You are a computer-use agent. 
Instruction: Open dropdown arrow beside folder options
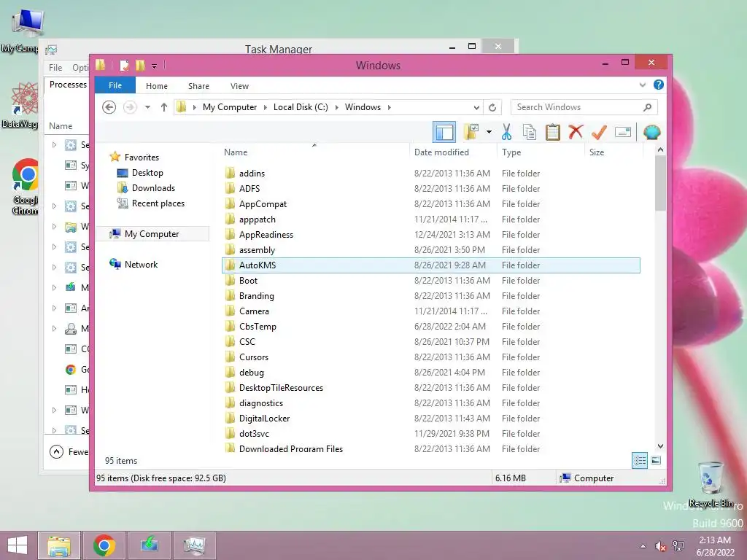(489, 132)
